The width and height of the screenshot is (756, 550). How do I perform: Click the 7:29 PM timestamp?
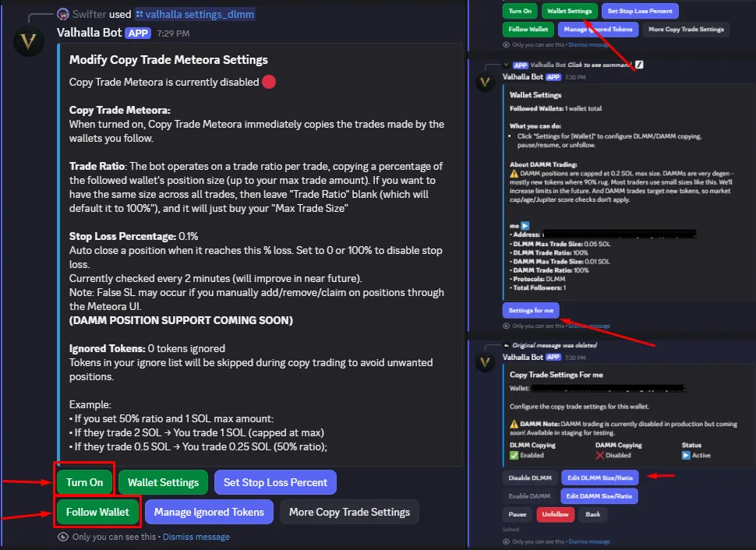[x=173, y=33]
